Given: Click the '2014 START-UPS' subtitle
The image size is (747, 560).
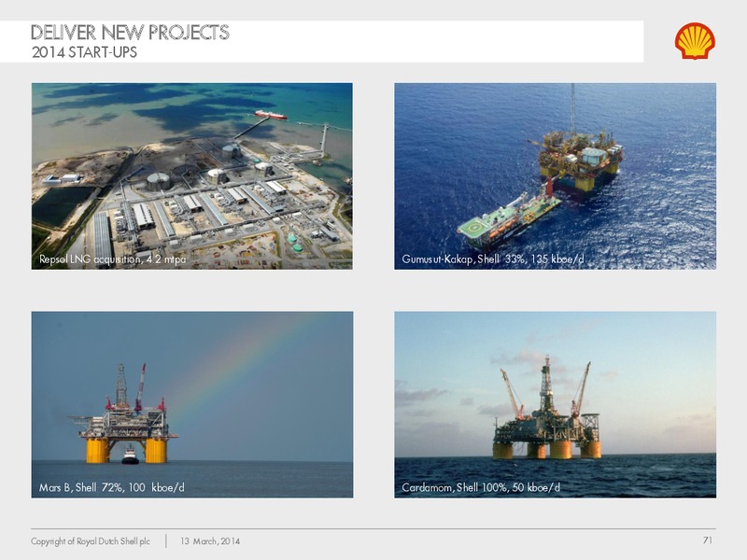Looking at the screenshot, I should (x=84, y=52).
